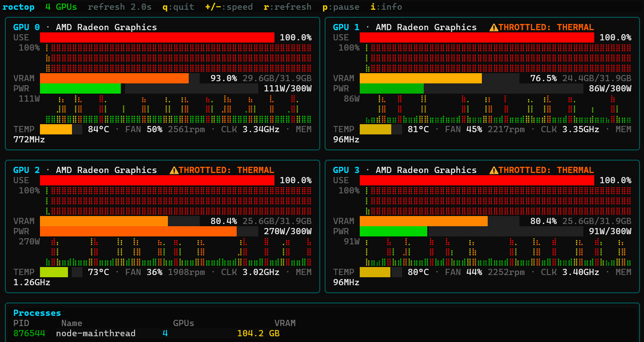Image resolution: width=644 pixels, height=342 pixels.
Task: Click the Name column header in Processes
Action: (72, 323)
